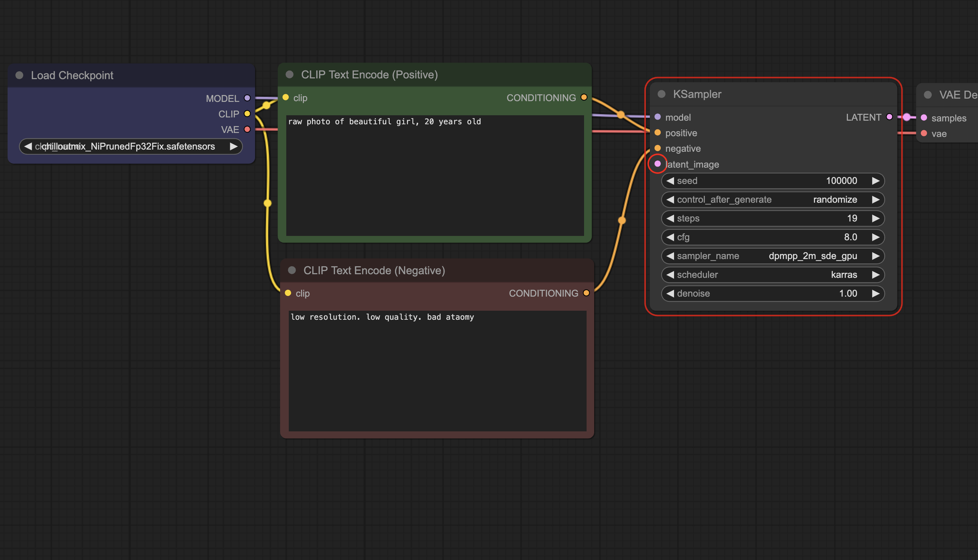Image resolution: width=978 pixels, height=560 pixels.
Task: Click the CLIP output socket on Load Checkpoint
Action: click(x=247, y=114)
